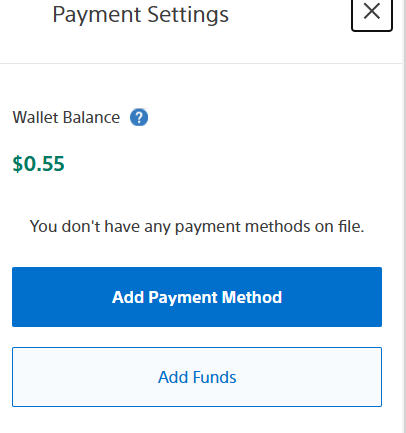
Task: Dismiss the dialog with the X icon
Action: click(372, 13)
